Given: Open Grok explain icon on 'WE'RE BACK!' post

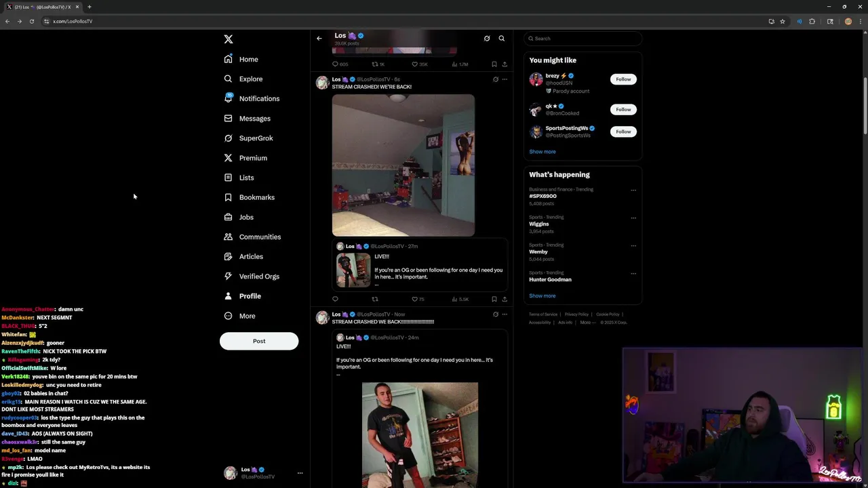Looking at the screenshot, I should 496,79.
